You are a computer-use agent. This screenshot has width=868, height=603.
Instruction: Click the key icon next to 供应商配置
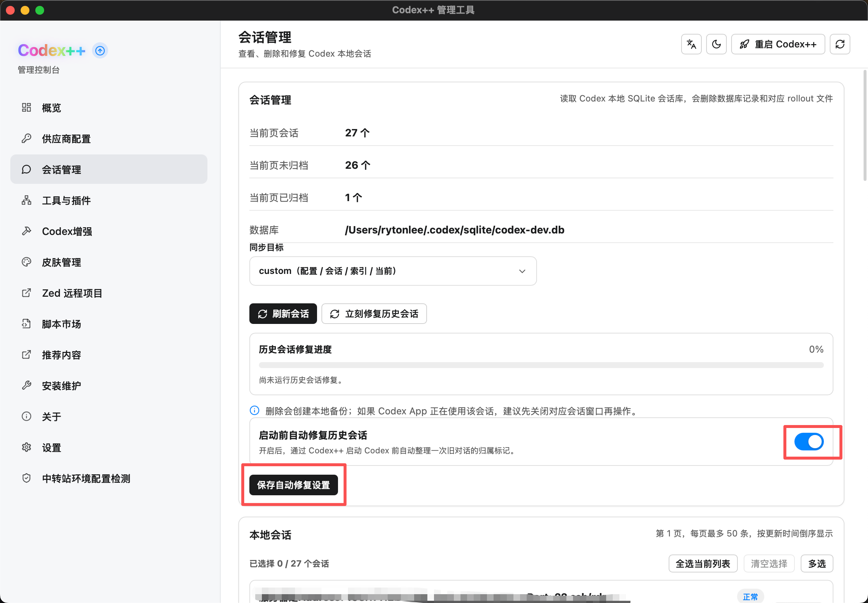pos(26,139)
